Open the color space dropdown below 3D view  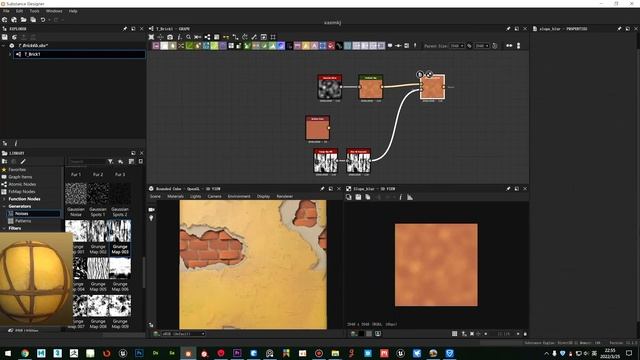pos(183,333)
